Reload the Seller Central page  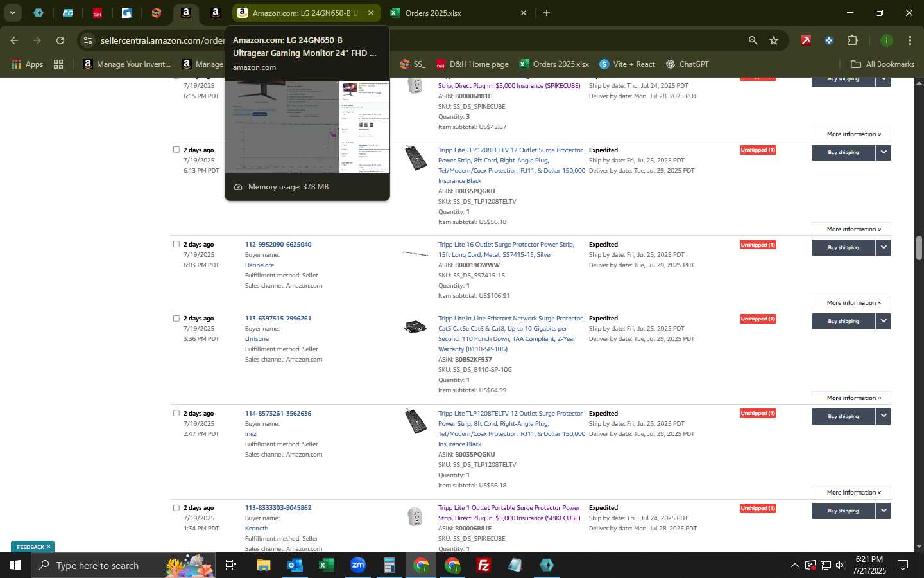(x=60, y=40)
